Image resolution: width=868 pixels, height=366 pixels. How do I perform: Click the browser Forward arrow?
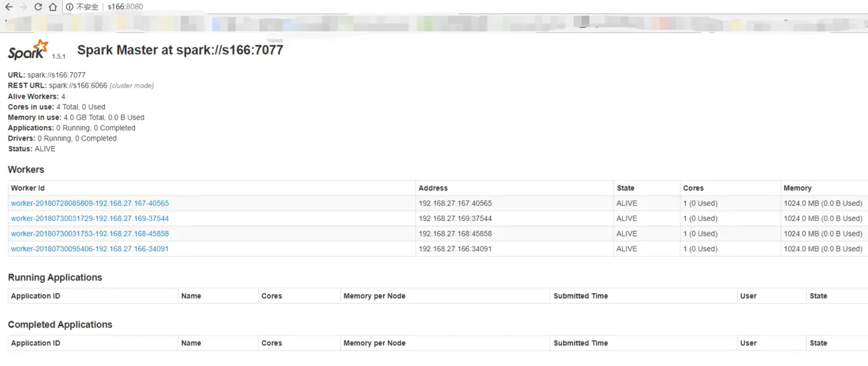[x=24, y=7]
